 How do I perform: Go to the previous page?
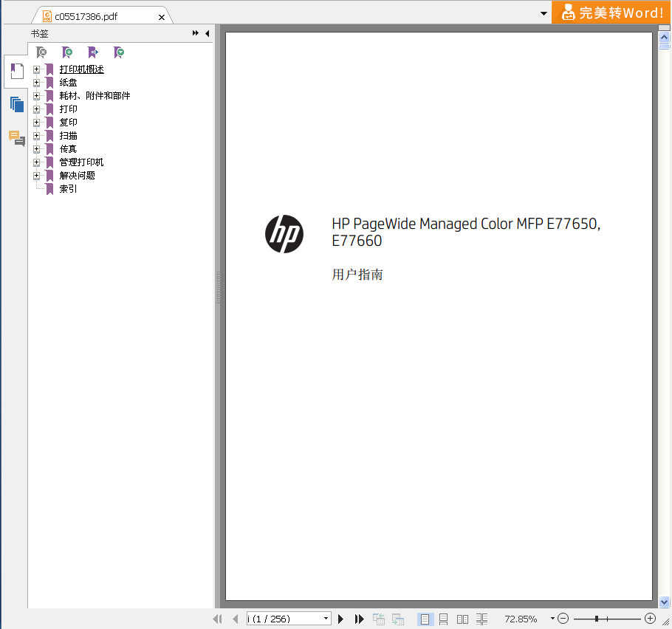[235, 619]
